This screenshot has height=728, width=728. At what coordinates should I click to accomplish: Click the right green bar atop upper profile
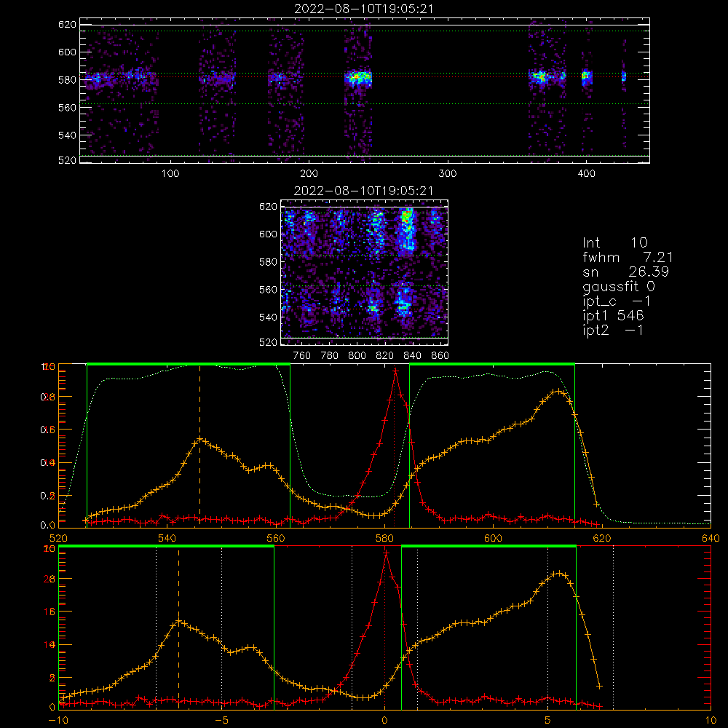(x=492, y=365)
